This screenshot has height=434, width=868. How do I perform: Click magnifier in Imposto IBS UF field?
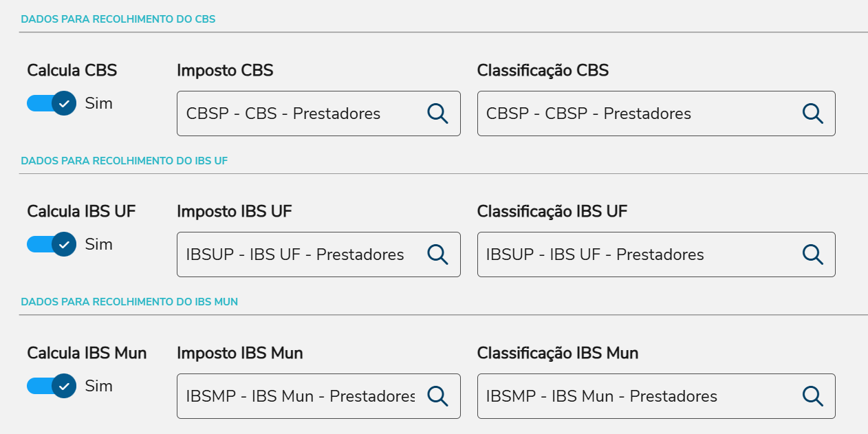437,254
